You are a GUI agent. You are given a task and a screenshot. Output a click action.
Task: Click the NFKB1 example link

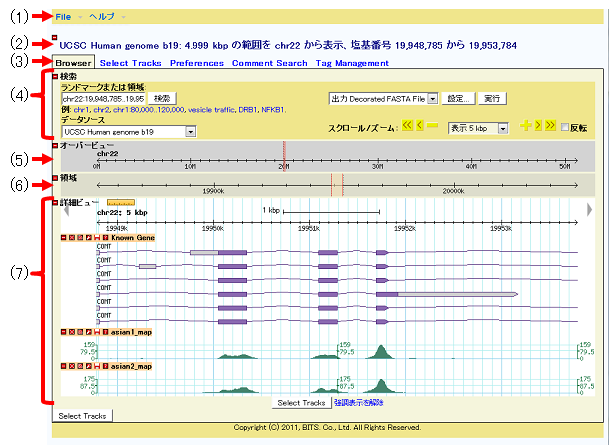[273, 110]
